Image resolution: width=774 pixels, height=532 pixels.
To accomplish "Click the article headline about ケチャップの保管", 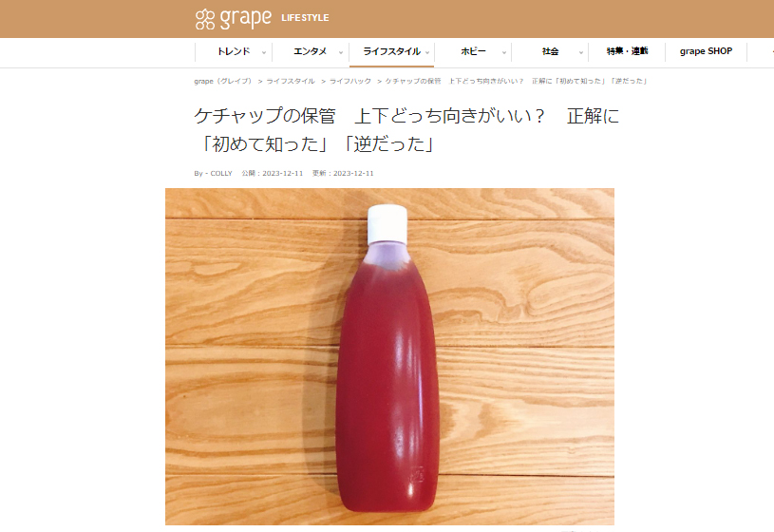I will click(x=406, y=130).
